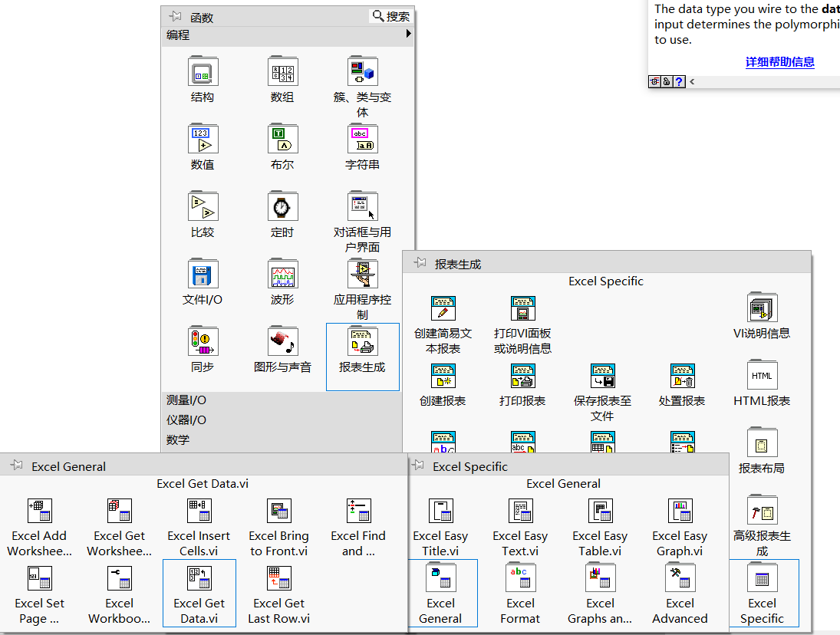840x635 pixels.
Task: Select Excel Get Last Row.vi icon
Action: (x=278, y=577)
